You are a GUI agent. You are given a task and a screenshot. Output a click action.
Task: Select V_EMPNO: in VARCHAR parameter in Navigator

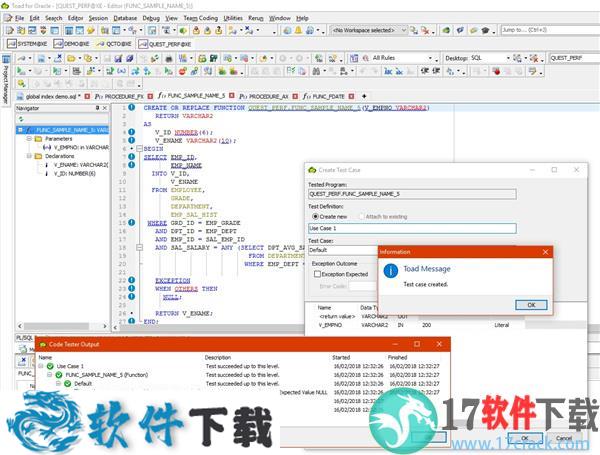[x=76, y=147]
